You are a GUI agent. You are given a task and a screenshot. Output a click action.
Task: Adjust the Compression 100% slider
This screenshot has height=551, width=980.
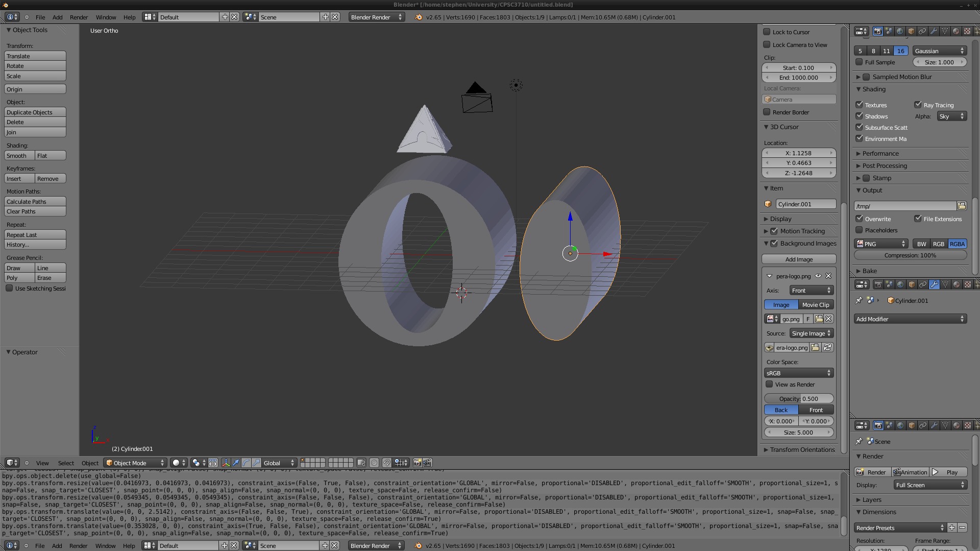point(910,255)
